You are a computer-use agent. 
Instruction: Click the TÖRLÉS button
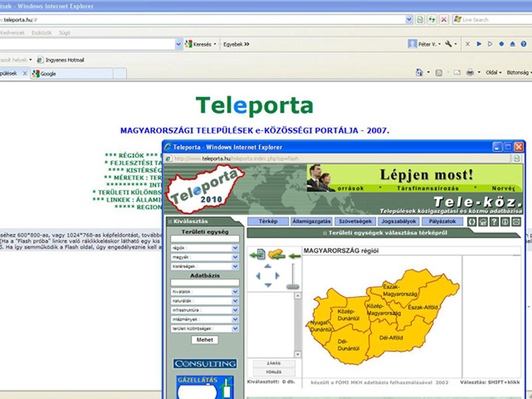point(273,372)
